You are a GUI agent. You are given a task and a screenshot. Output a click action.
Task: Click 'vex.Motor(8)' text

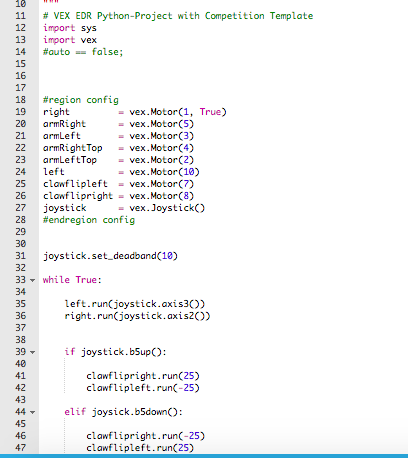162,196
